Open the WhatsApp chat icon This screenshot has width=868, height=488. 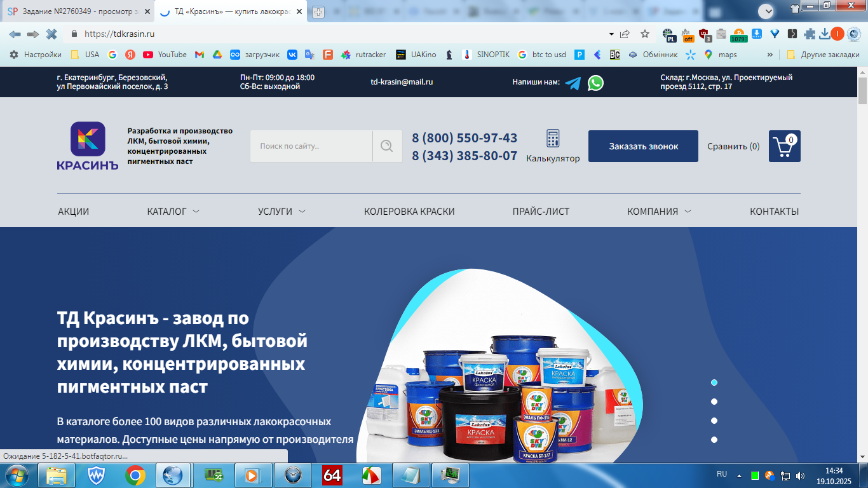(595, 83)
